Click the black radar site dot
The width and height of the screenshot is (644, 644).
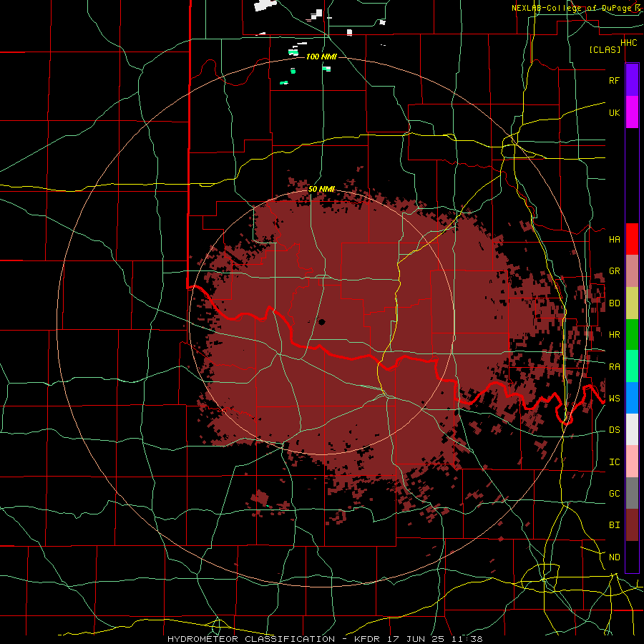[x=321, y=322]
